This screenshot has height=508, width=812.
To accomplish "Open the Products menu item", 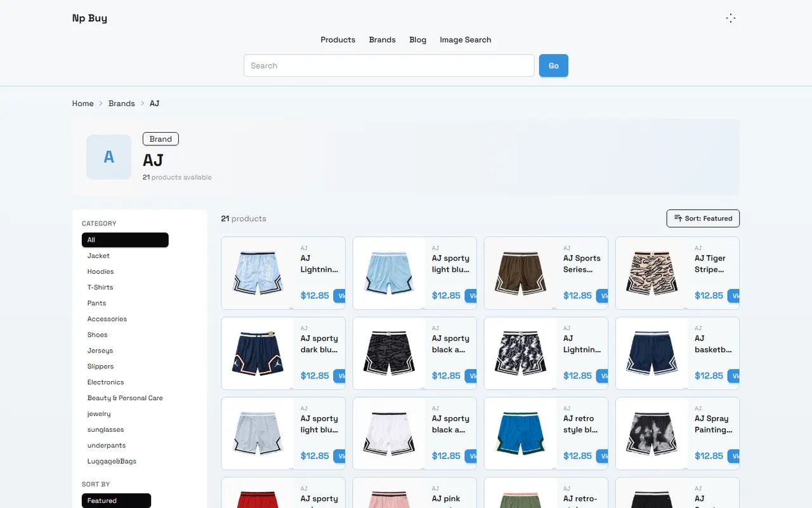I will [337, 39].
